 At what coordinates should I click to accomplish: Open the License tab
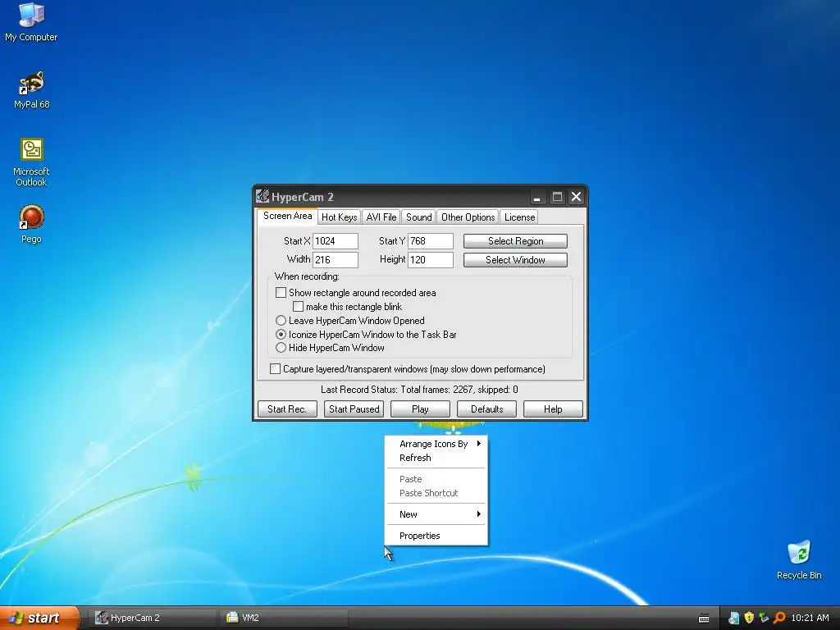519,217
